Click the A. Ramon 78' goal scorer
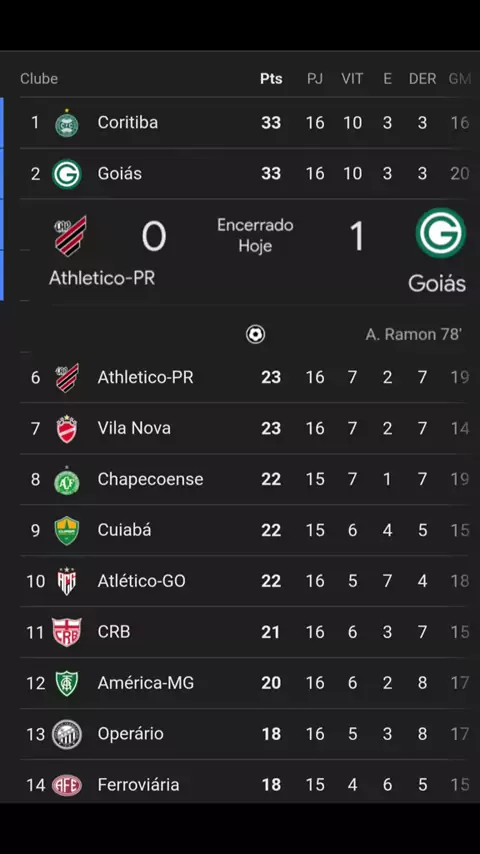 pos(414,334)
